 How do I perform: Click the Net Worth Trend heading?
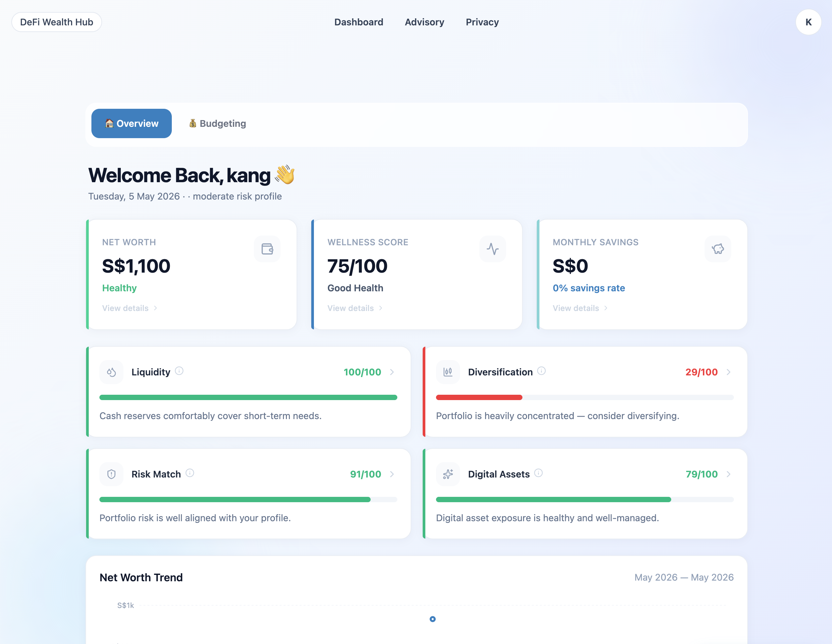(141, 577)
